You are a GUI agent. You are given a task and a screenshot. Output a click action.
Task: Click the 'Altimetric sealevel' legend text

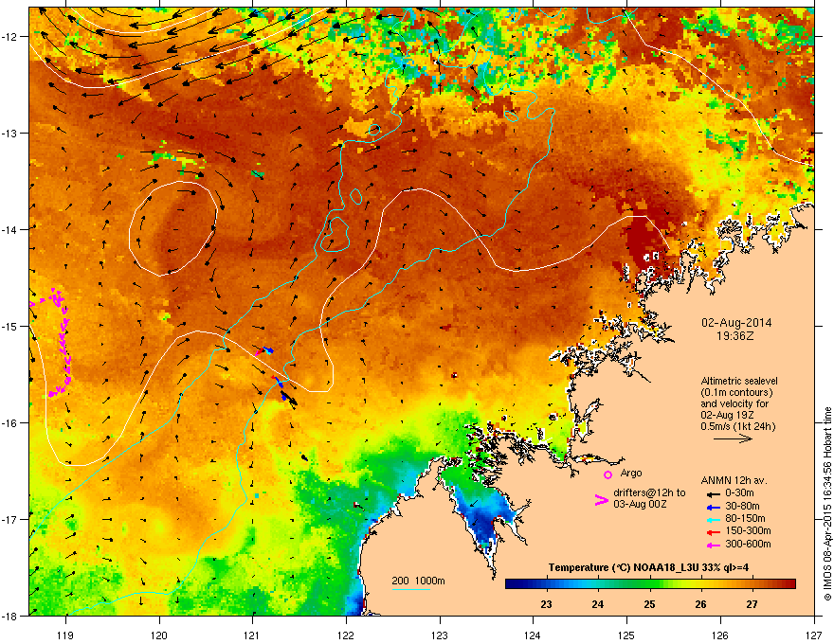(x=739, y=381)
